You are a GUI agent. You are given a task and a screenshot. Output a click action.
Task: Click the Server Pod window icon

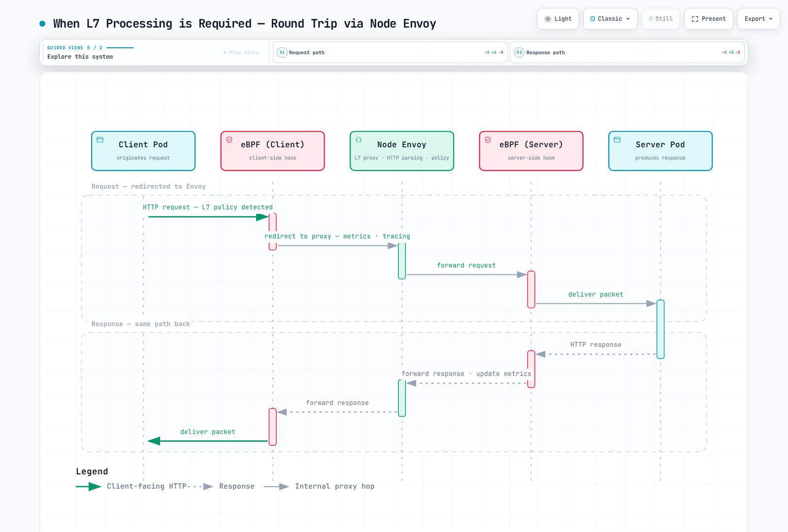click(617, 140)
